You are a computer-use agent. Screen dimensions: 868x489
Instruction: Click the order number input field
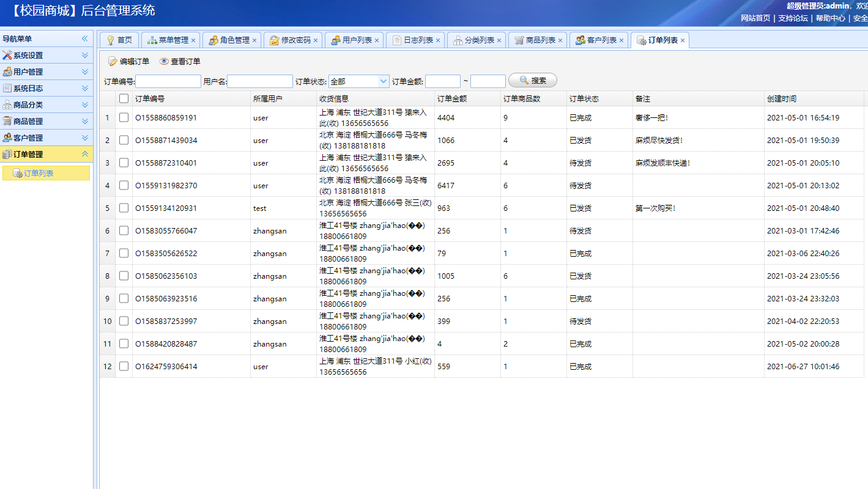tap(168, 81)
